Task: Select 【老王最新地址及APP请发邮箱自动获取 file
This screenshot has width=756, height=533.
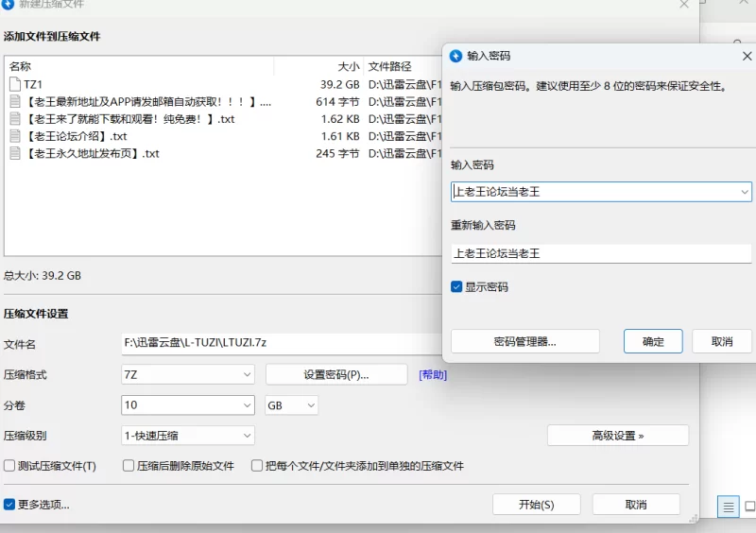Action: pos(147,102)
